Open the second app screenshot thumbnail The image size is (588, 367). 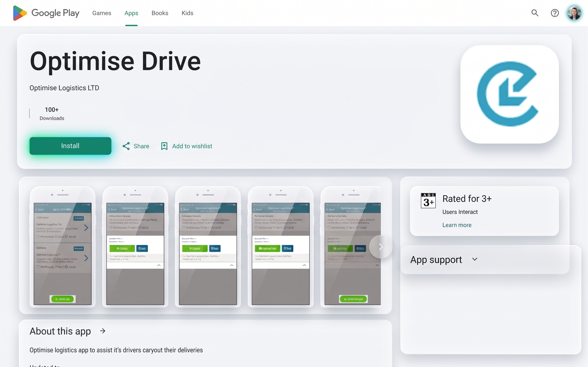pyautogui.click(x=135, y=247)
